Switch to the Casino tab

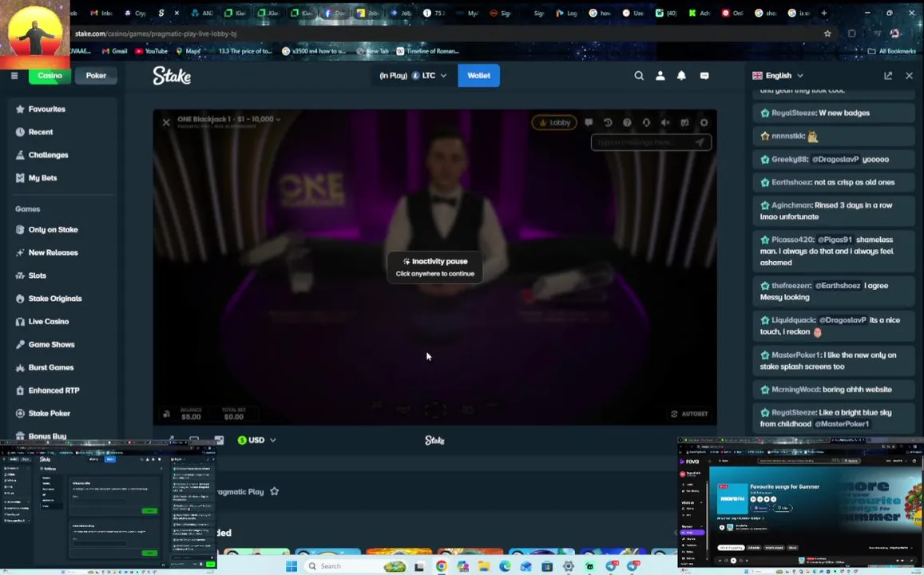click(x=50, y=75)
